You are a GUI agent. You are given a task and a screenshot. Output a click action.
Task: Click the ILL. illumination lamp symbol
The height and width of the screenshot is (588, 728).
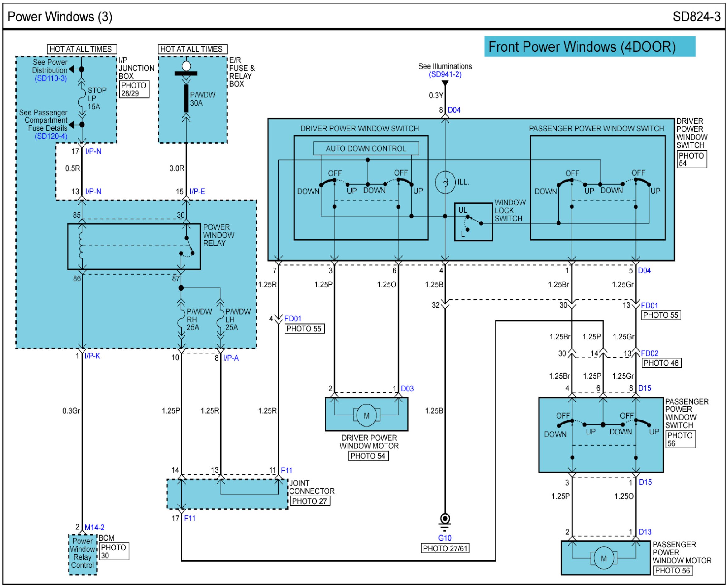pos(445,182)
